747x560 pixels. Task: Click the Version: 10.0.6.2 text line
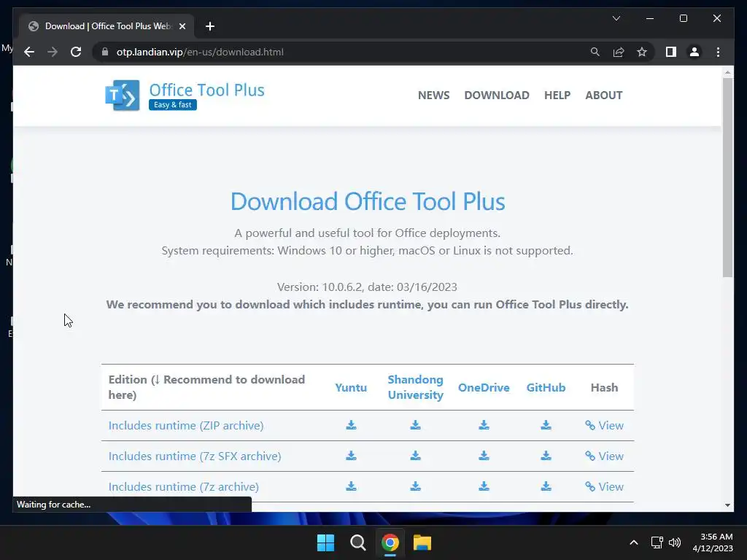point(367,287)
